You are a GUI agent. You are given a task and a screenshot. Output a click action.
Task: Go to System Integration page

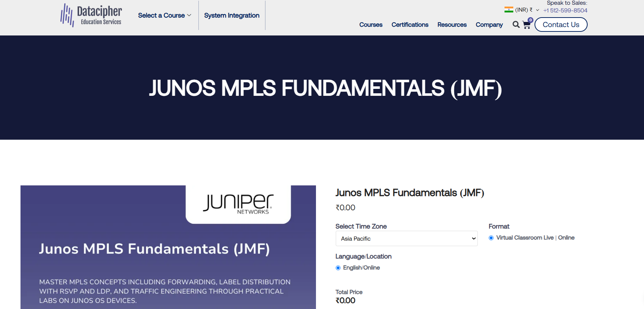click(x=232, y=15)
